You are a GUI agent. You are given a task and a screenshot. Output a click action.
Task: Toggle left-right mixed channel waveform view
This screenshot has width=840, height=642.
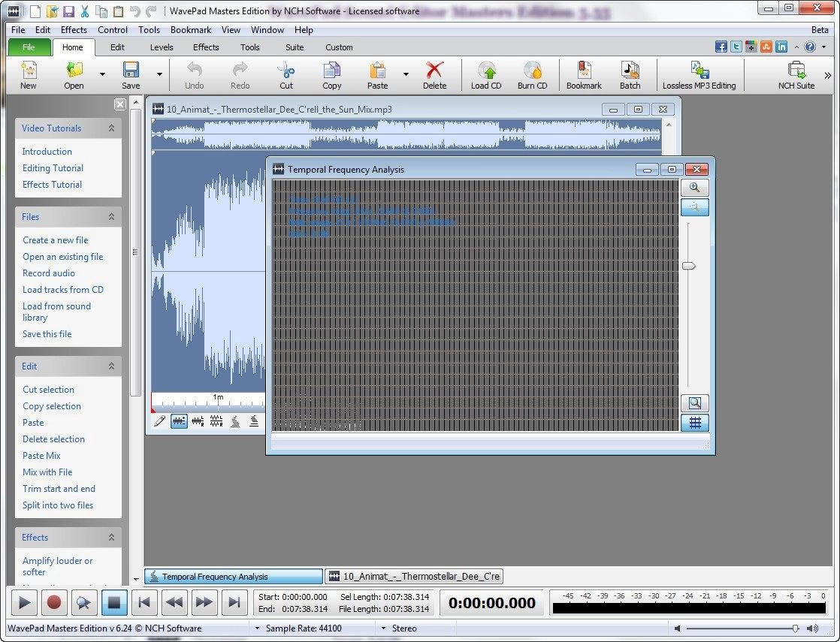point(198,421)
